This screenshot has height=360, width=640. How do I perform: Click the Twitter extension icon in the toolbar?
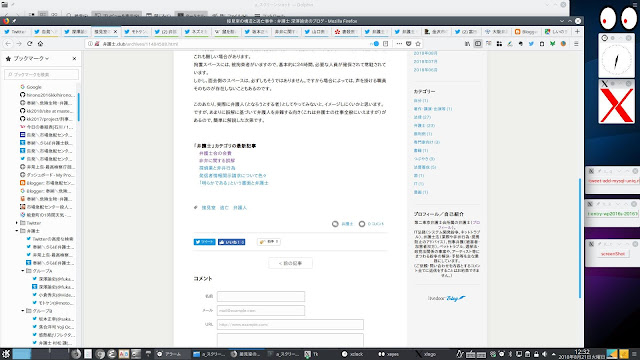point(531,44)
